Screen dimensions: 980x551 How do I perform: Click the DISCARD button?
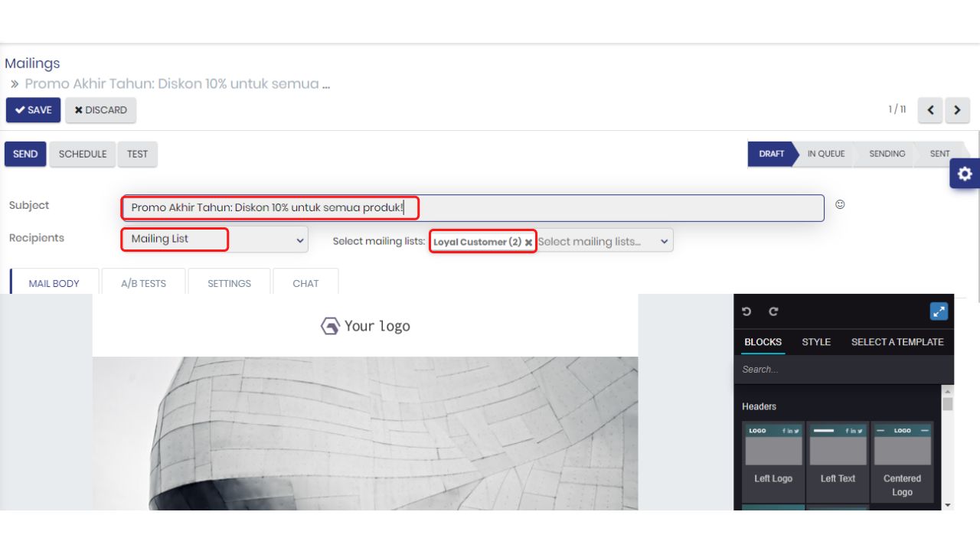[x=101, y=110]
